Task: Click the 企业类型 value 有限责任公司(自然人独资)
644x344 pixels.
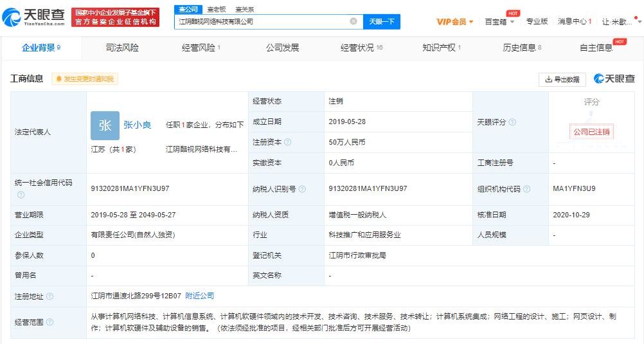Action: [x=132, y=235]
